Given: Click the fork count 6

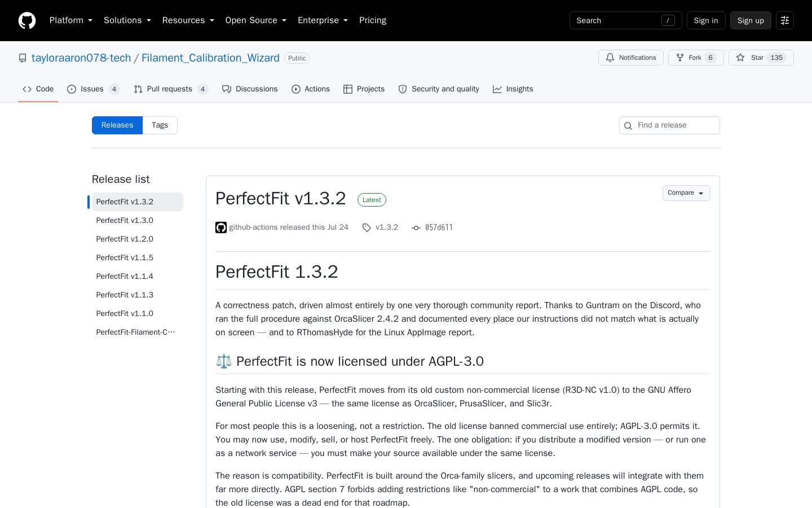Looking at the screenshot, I should (x=710, y=58).
